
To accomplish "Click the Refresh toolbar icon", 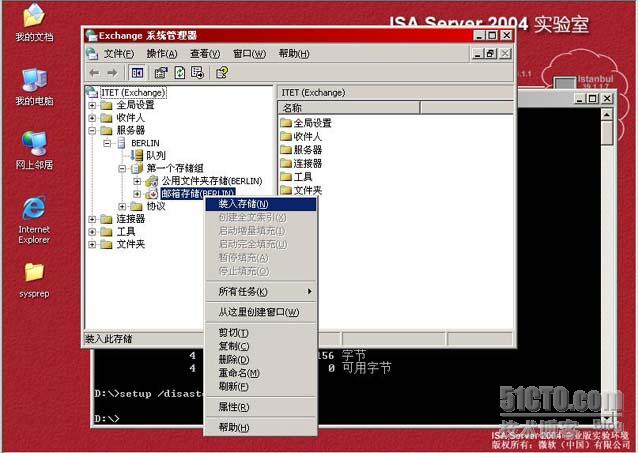I will click(x=180, y=72).
